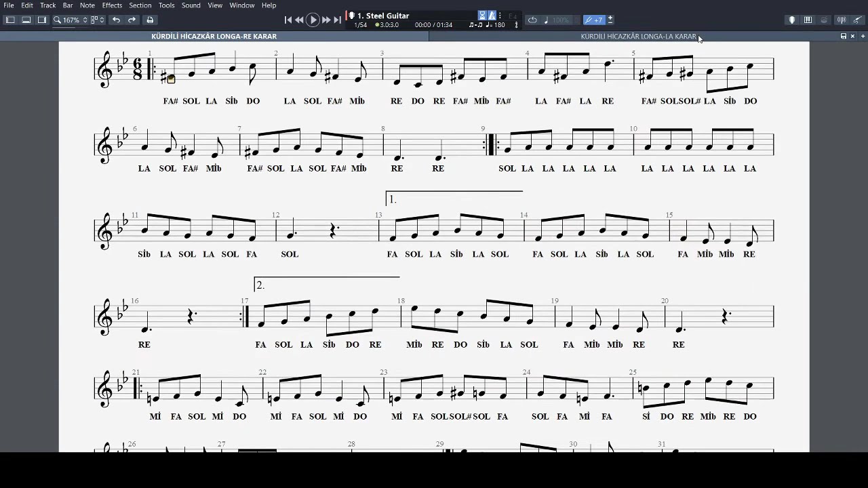Jump to the first bar
The image size is (868, 488).
click(288, 20)
